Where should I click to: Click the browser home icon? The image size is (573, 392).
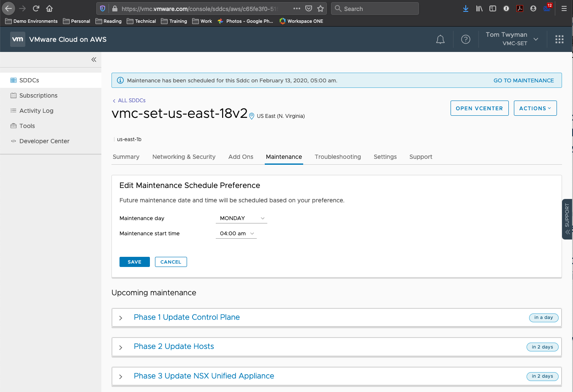point(49,8)
